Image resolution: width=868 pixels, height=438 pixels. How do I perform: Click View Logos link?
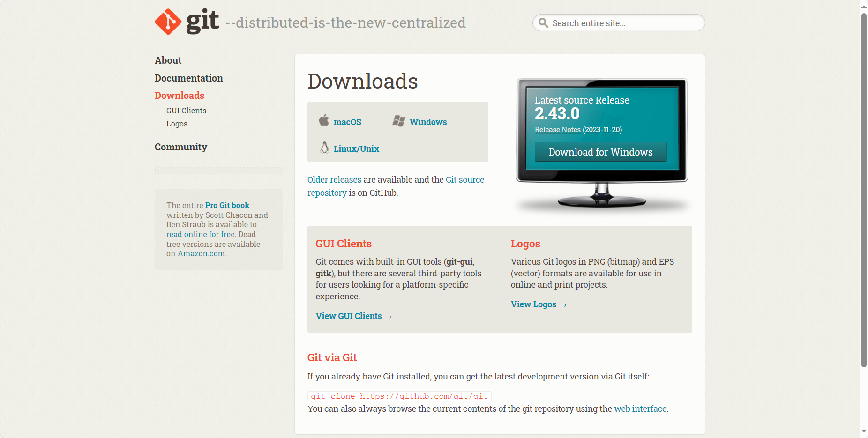539,304
